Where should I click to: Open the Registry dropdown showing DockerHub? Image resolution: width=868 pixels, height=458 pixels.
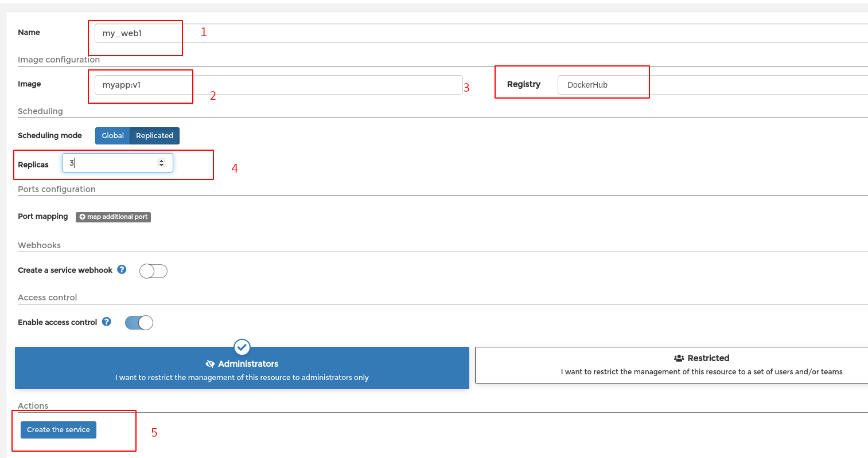pyautogui.click(x=713, y=85)
